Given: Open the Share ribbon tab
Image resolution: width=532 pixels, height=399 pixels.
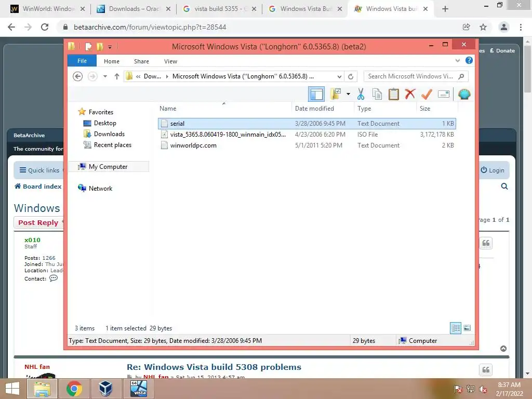Looking at the screenshot, I should click(x=141, y=61).
